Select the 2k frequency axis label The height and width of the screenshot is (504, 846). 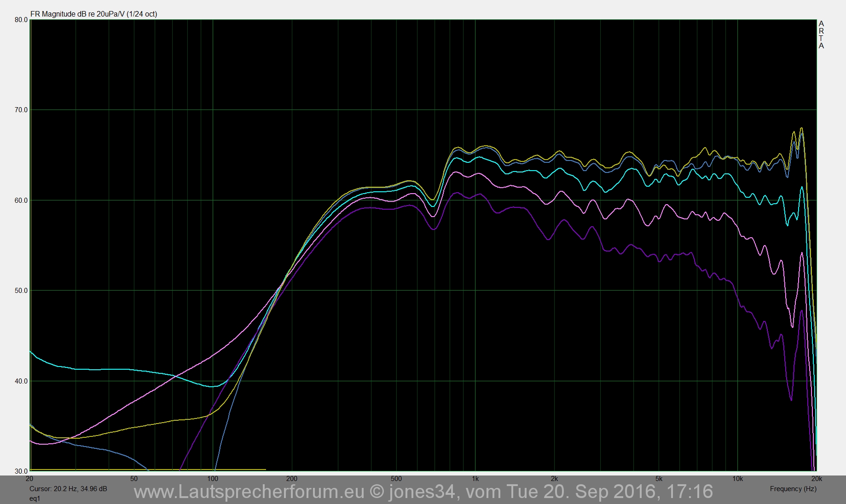(x=554, y=479)
